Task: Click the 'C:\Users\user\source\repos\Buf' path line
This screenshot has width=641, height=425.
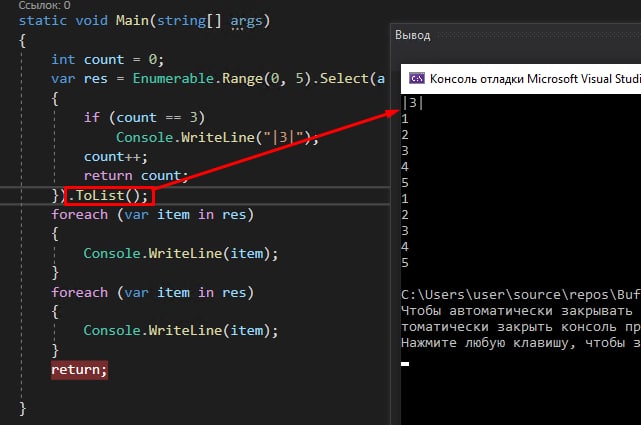Action: point(521,295)
